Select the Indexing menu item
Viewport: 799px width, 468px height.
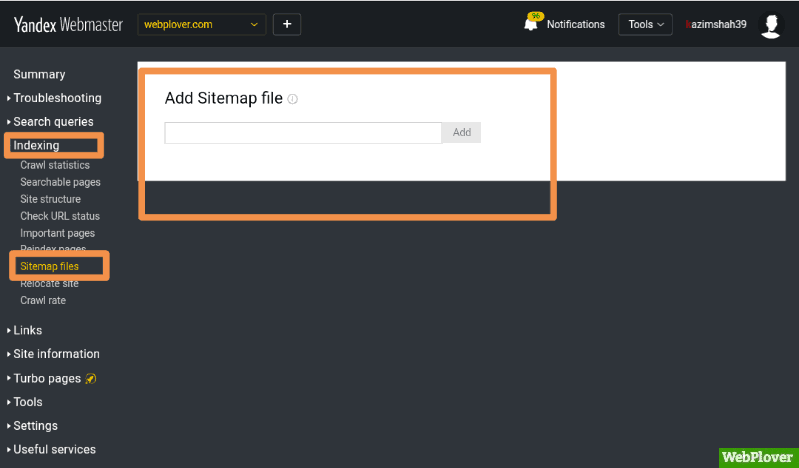point(36,145)
